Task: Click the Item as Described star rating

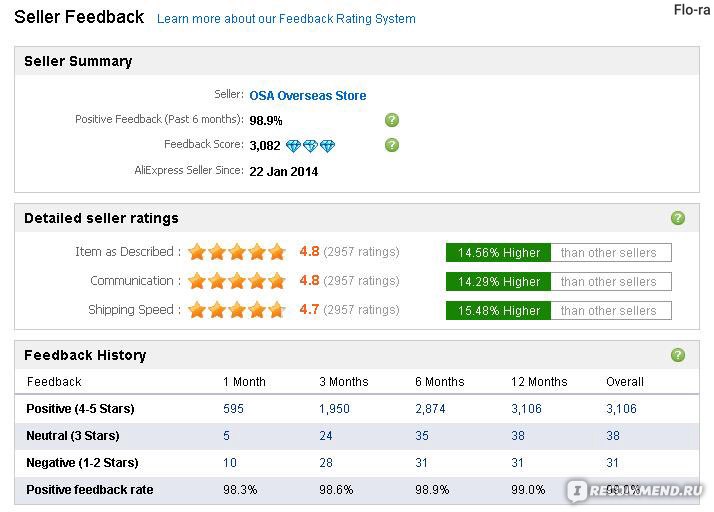Action: click(237, 252)
